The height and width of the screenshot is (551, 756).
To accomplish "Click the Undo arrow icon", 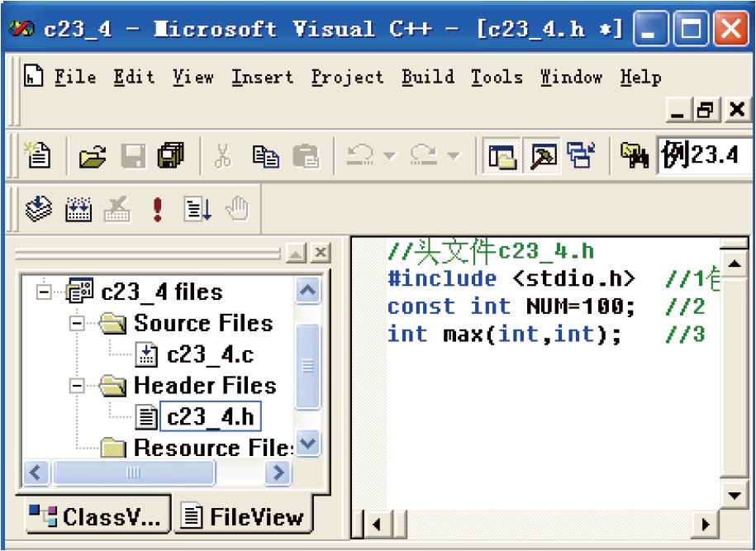I will tap(360, 155).
